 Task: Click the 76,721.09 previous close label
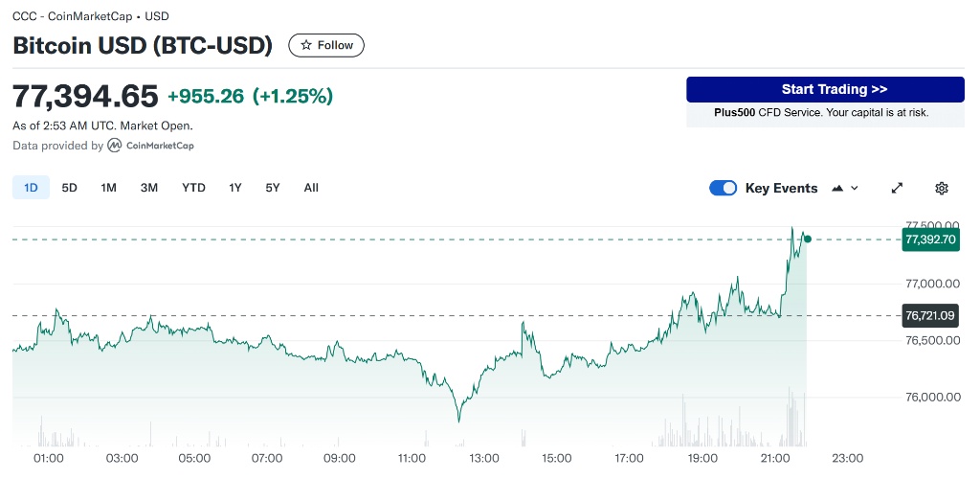930,315
